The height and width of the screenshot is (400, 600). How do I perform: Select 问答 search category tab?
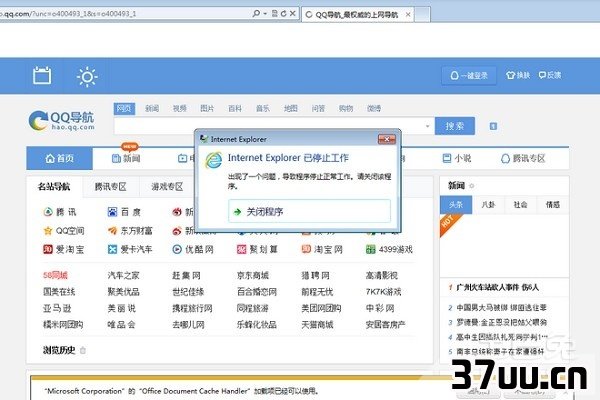tap(318, 109)
